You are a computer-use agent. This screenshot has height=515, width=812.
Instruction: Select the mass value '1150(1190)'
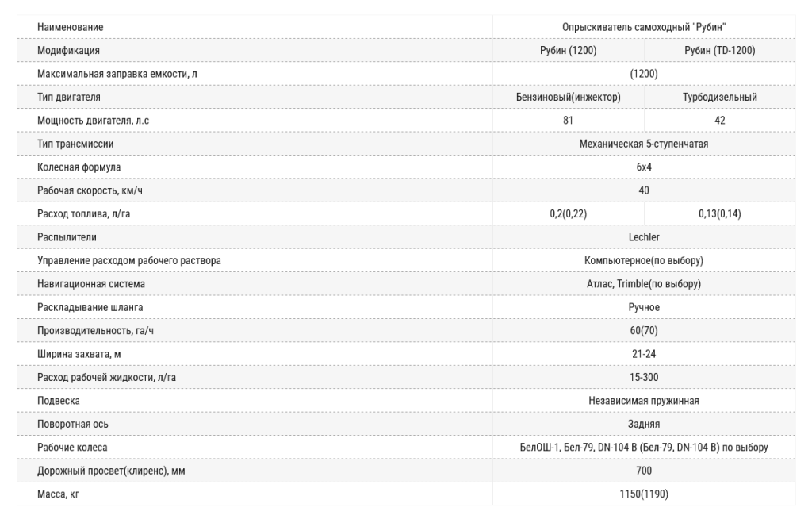click(644, 494)
